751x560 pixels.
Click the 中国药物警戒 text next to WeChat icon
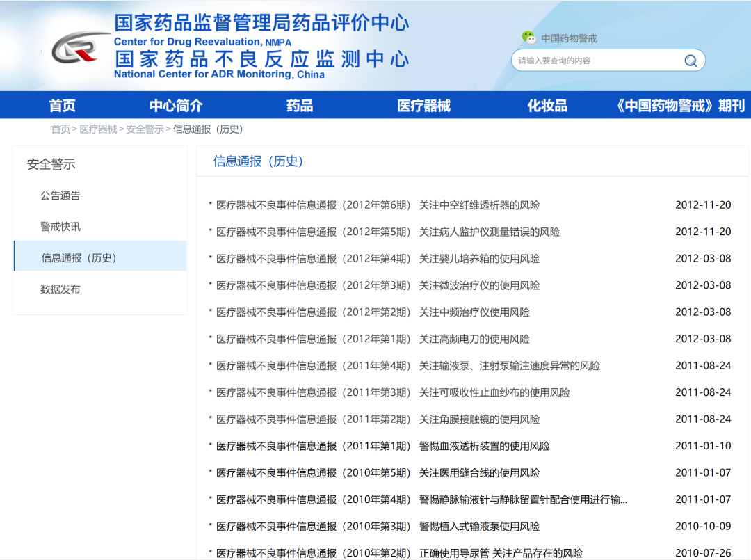[x=569, y=38]
